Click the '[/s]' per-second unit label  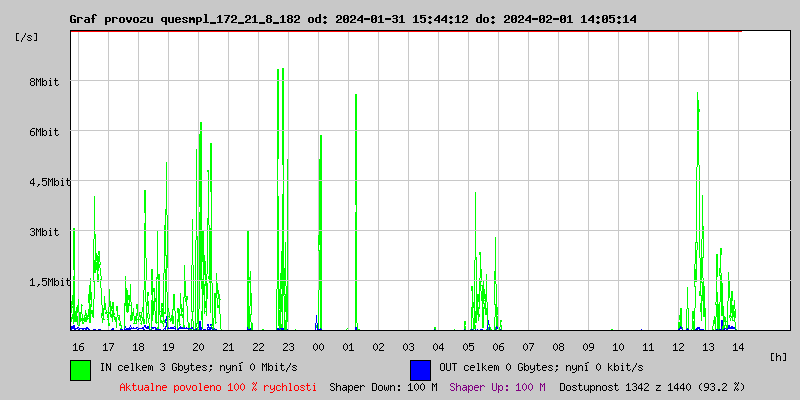tap(27, 36)
